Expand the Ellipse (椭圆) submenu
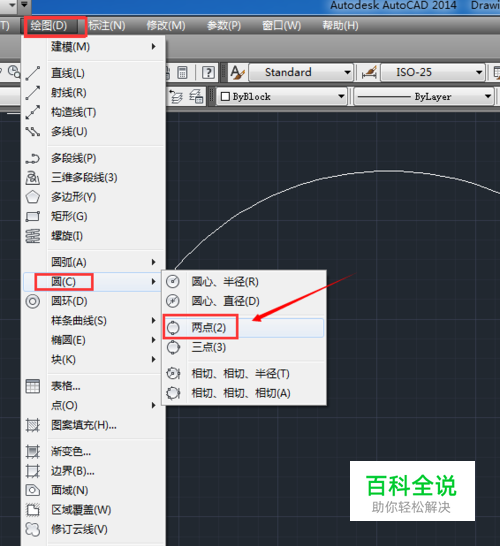Viewport: 500px width, 546px height. 93,340
